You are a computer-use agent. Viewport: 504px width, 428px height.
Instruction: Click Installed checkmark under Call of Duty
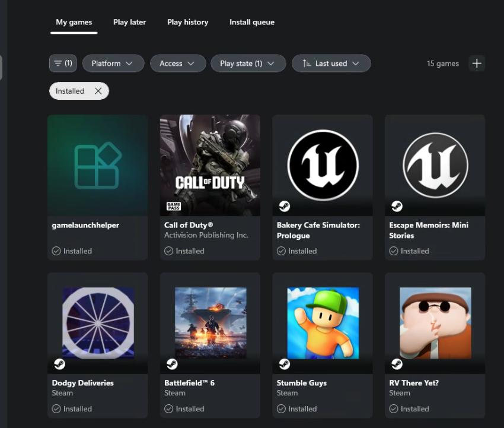169,251
